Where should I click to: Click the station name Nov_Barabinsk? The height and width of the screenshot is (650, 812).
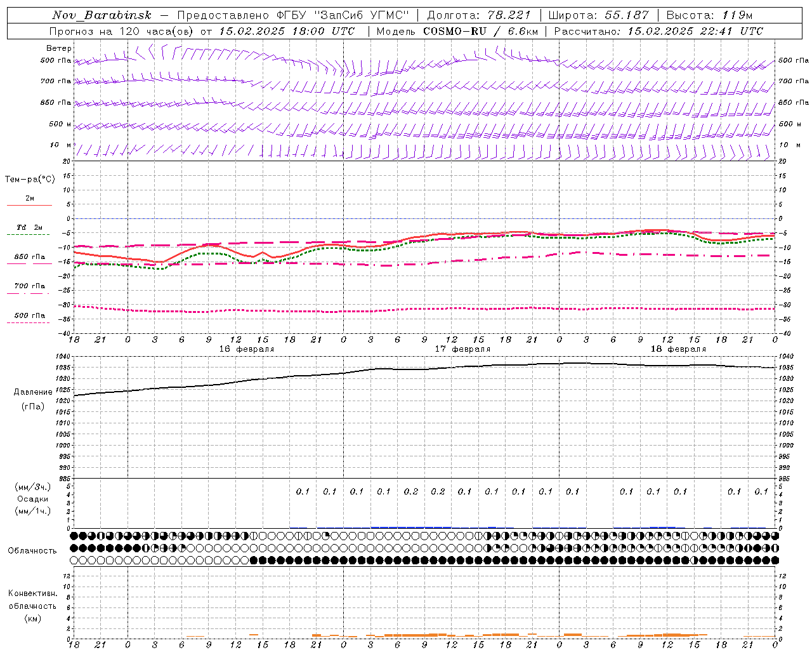point(101,15)
